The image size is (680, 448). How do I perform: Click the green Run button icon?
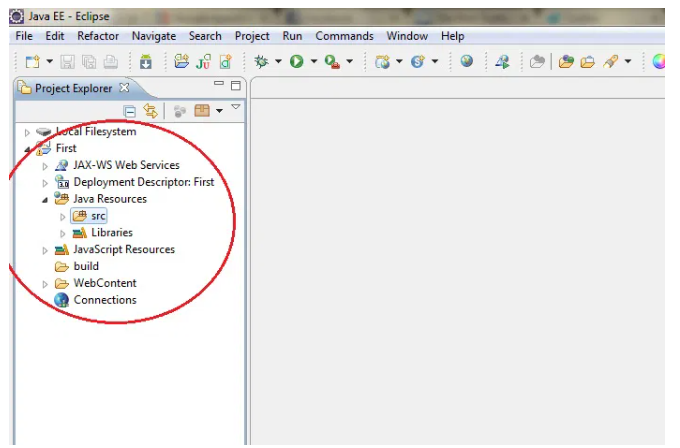[x=297, y=62]
